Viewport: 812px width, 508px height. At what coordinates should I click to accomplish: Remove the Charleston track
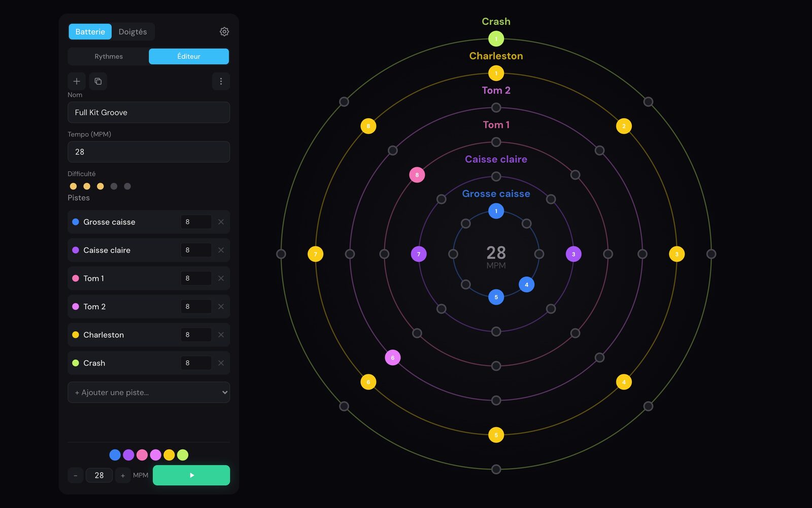coord(221,335)
